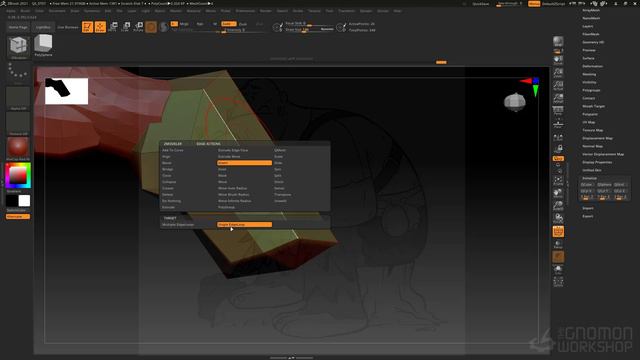Click the BPR render icon
This screenshot has height=360, width=640.
[x=558, y=42]
